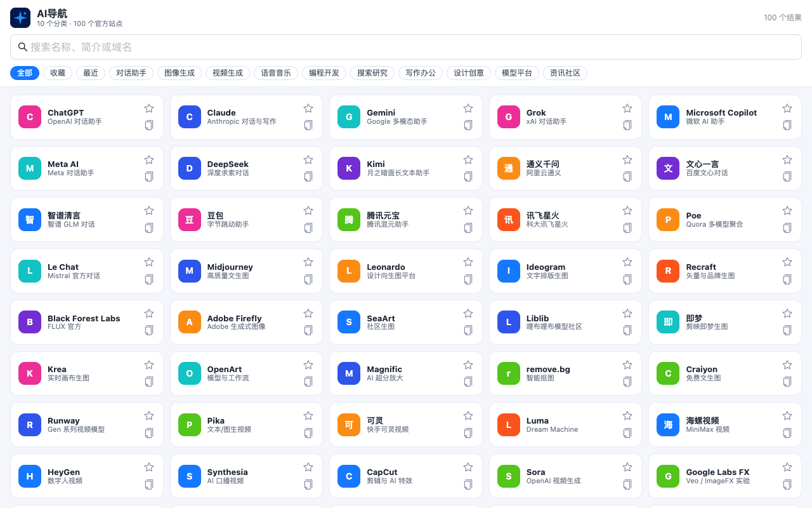Filter by 对话助手
812x508 pixels.
click(131, 73)
